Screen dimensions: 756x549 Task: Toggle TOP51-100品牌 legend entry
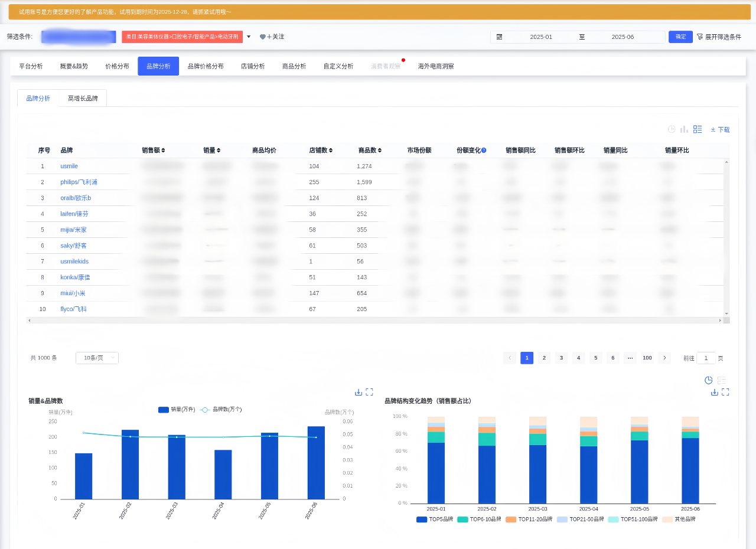click(x=633, y=519)
